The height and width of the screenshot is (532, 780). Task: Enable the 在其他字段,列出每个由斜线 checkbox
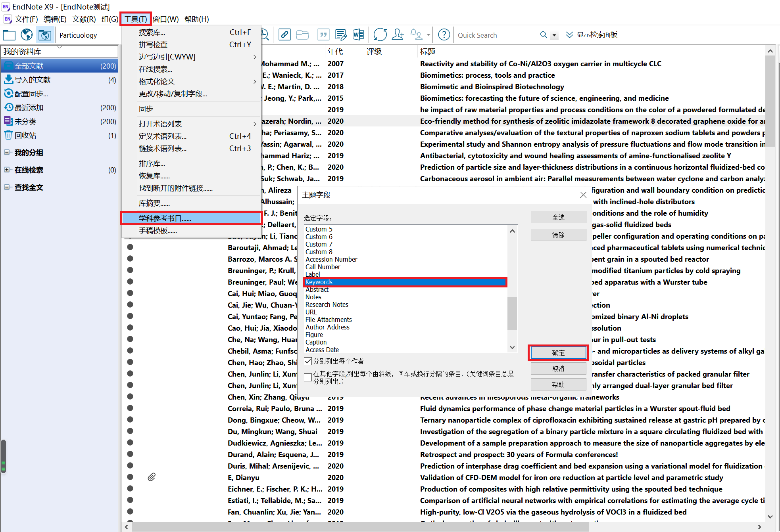tap(308, 377)
